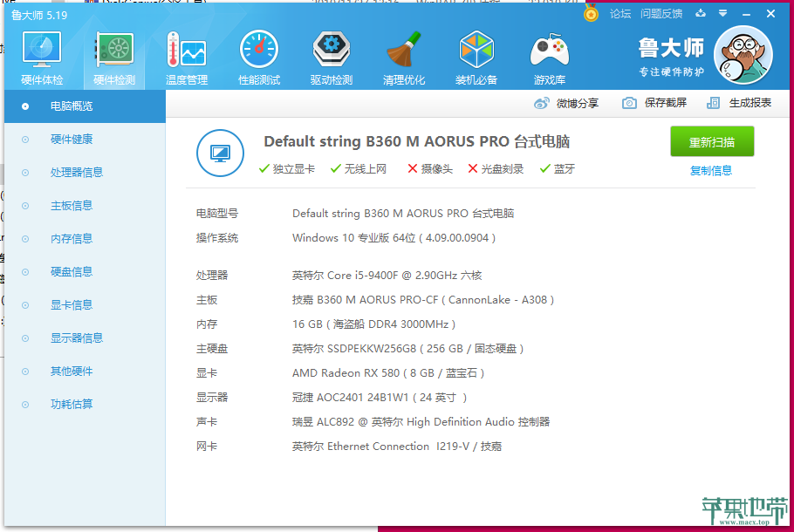Click the Default string B360 M AORUS PRO heading
This screenshot has height=532, width=794.
pyautogui.click(x=417, y=142)
